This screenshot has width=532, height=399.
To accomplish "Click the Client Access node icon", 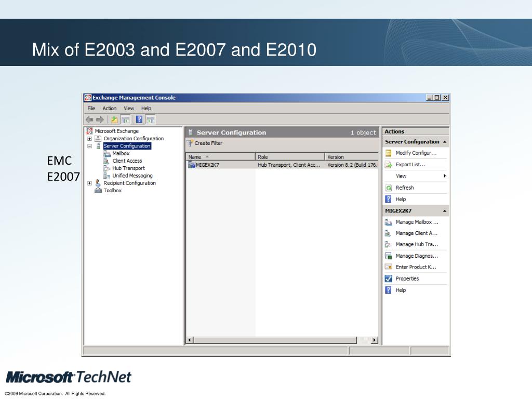I will click(x=107, y=161).
